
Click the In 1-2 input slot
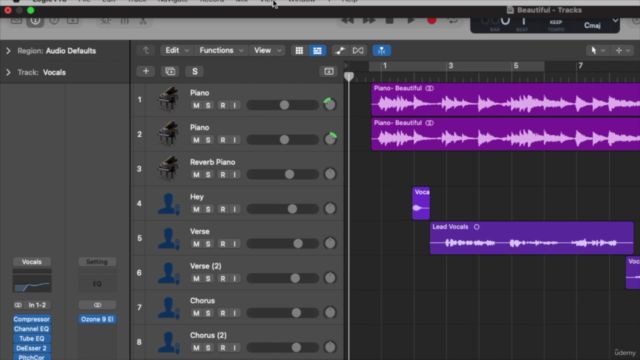[37, 305]
